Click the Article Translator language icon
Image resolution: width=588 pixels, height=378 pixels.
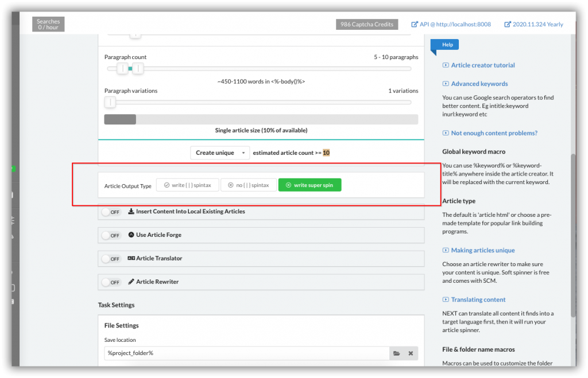pos(131,258)
